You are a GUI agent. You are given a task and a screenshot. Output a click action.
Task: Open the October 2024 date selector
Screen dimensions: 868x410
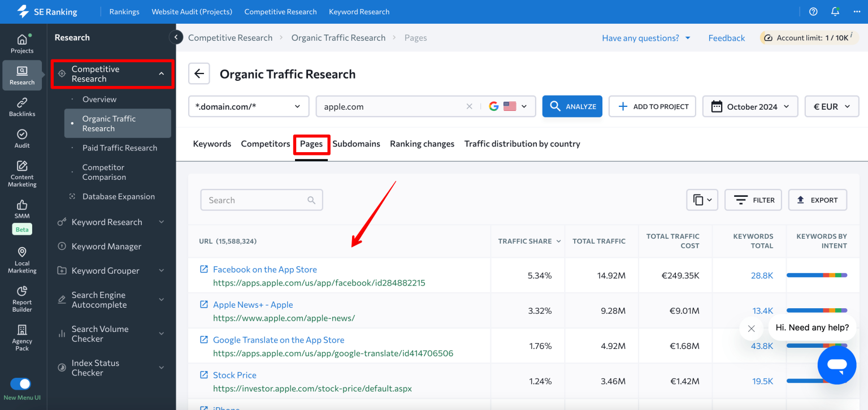tap(750, 106)
